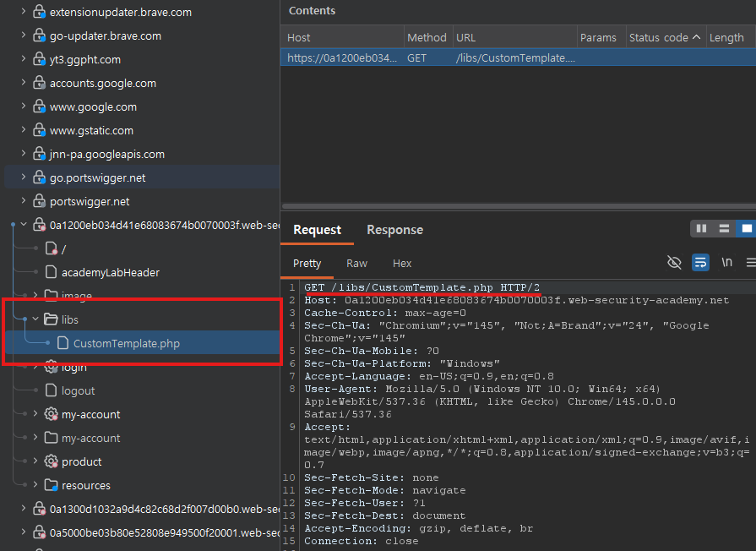Viewport: 756px width, 551px height.
Task: Toggle hidden characters eye icon
Action: pos(674,263)
